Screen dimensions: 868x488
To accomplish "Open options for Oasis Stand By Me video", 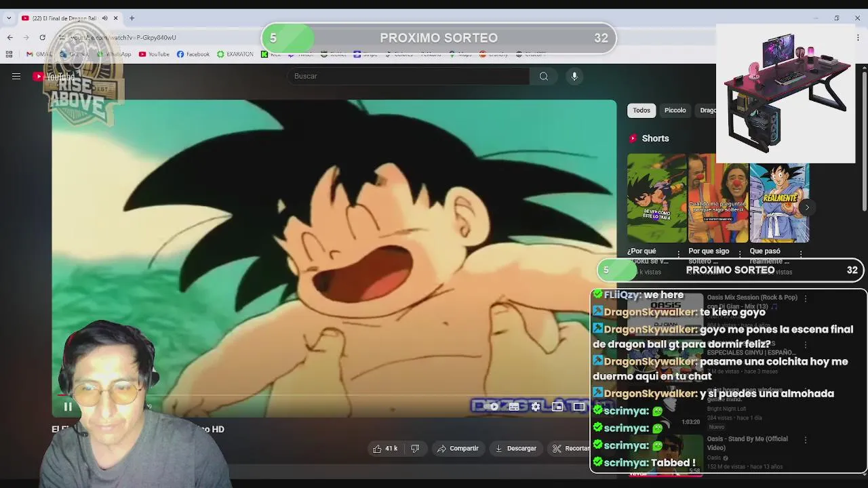I will pyautogui.click(x=806, y=440).
